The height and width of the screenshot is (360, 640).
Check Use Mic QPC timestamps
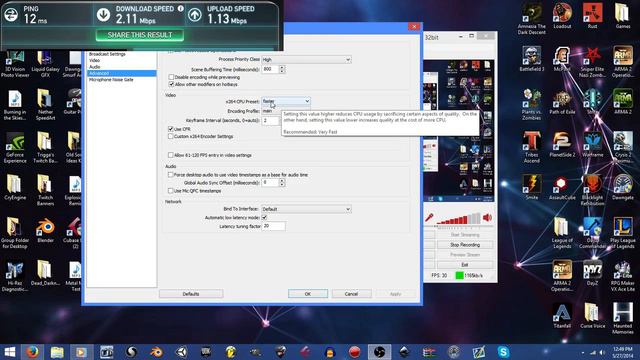coord(171,191)
